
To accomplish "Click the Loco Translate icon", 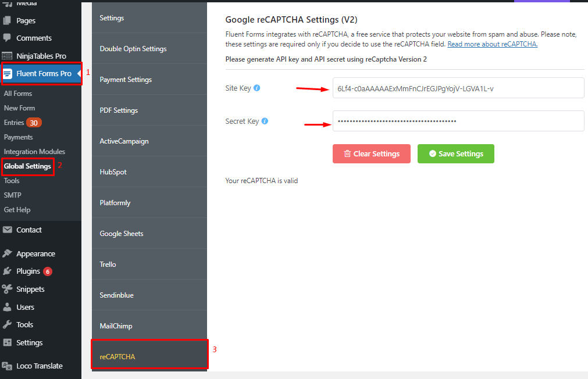I will [x=7, y=366].
